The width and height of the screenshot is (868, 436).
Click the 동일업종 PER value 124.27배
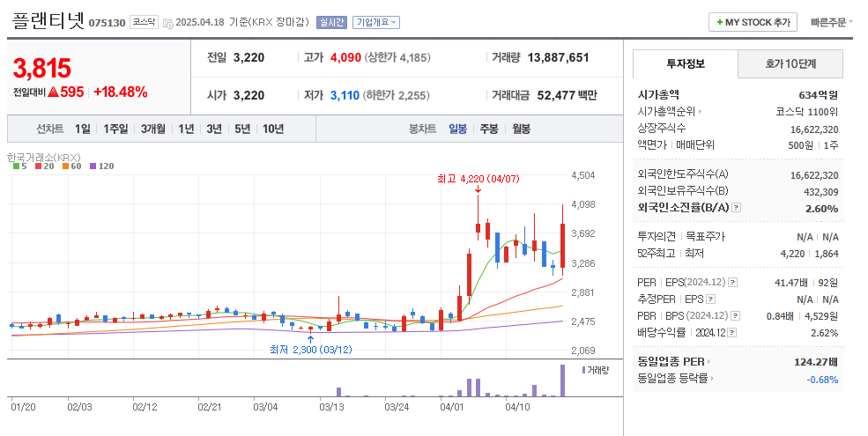coord(816,362)
